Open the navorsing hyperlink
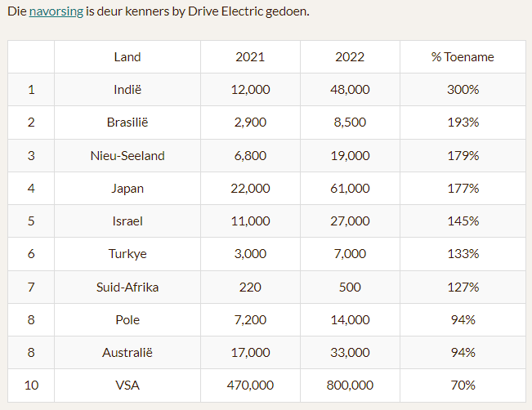This screenshot has height=410, width=532. click(56, 11)
